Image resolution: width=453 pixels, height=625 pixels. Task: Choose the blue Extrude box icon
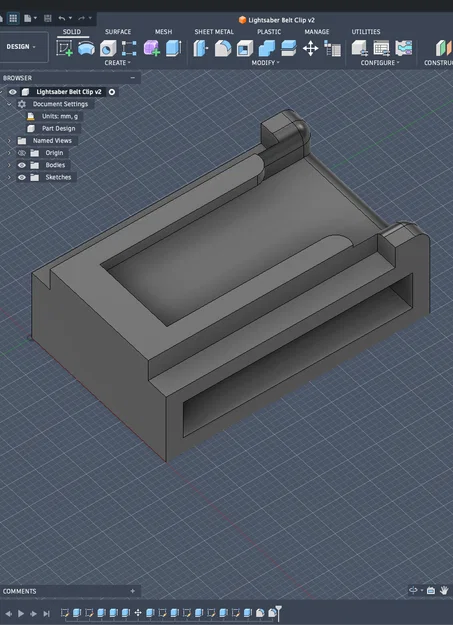coord(173,48)
